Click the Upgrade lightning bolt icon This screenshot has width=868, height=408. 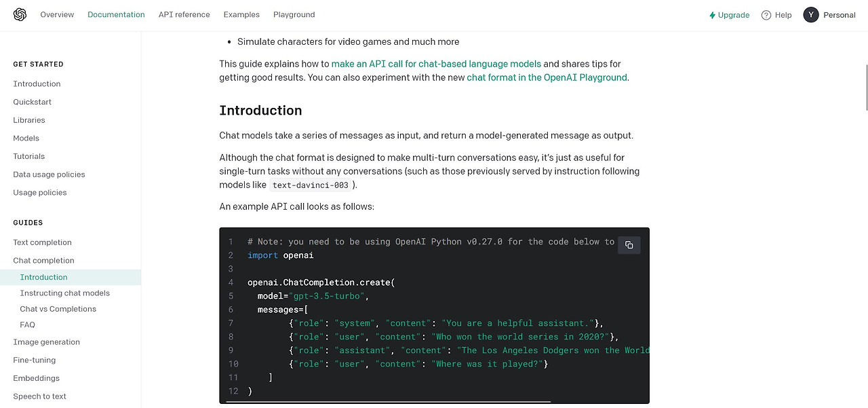712,15
